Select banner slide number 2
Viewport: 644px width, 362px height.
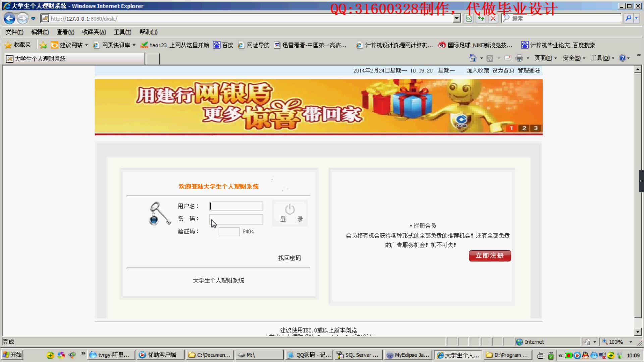(524, 128)
